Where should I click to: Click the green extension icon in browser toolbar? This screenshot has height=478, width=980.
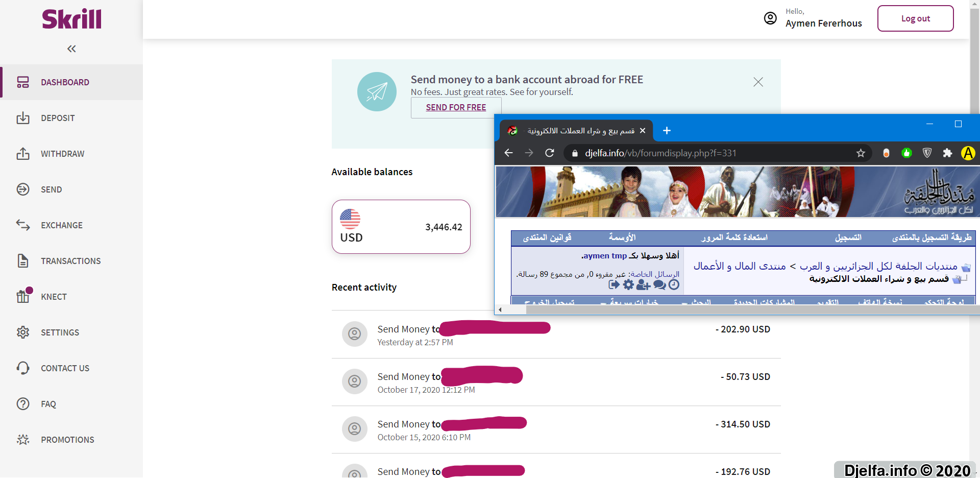click(906, 153)
